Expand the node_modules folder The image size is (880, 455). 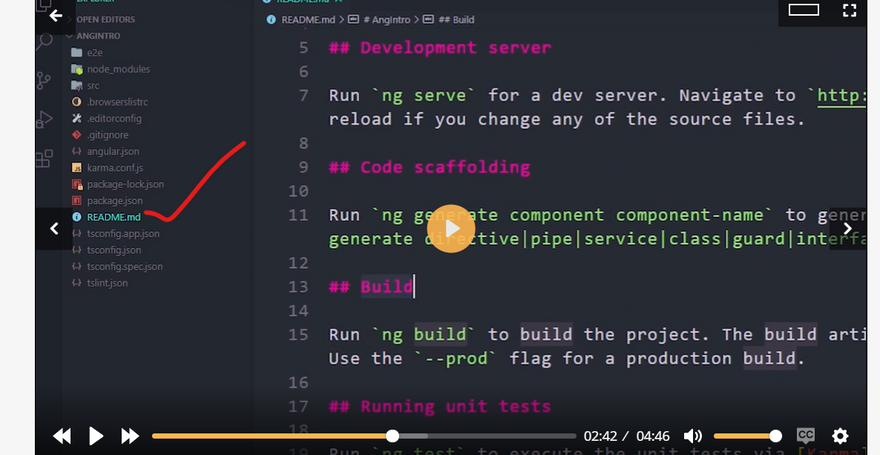coord(117,69)
